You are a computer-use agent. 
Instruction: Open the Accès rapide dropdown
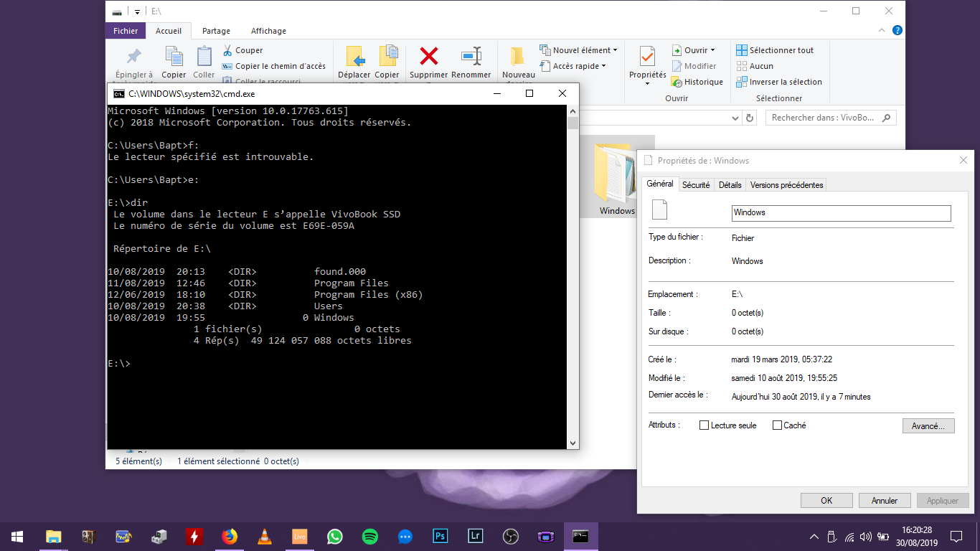[x=573, y=66]
